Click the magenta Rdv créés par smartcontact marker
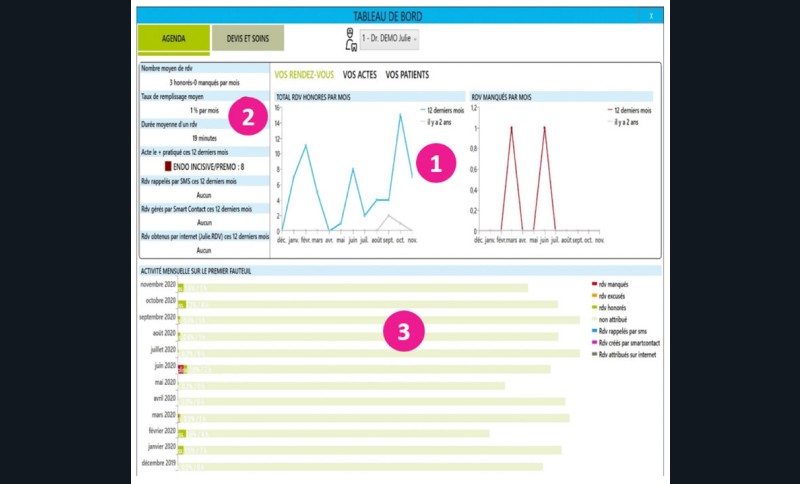800x484 pixels. click(x=594, y=342)
